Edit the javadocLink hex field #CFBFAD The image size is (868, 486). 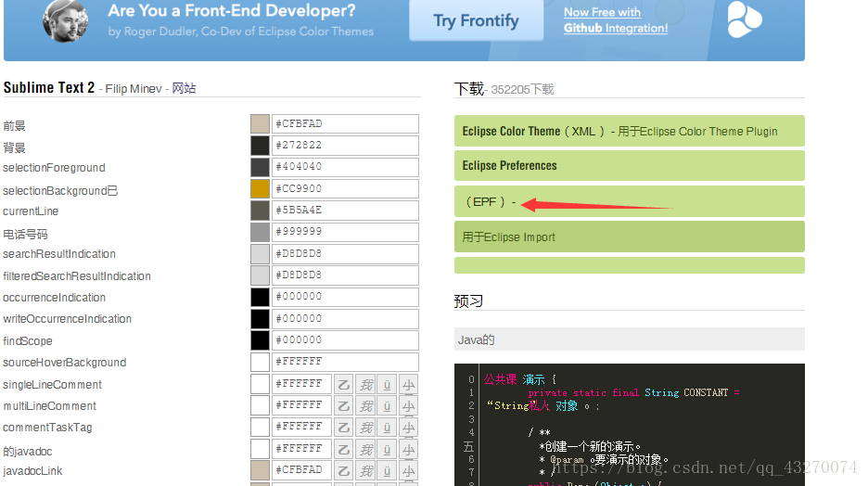pos(301,470)
